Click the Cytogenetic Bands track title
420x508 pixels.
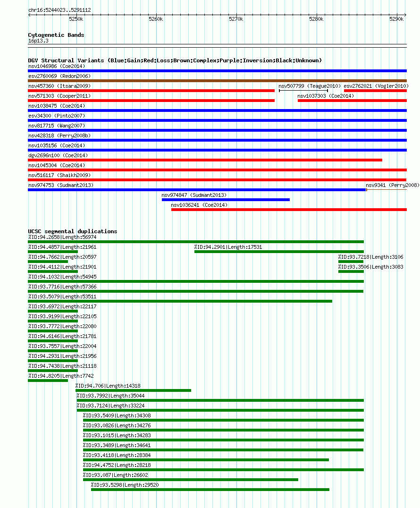[56, 35]
